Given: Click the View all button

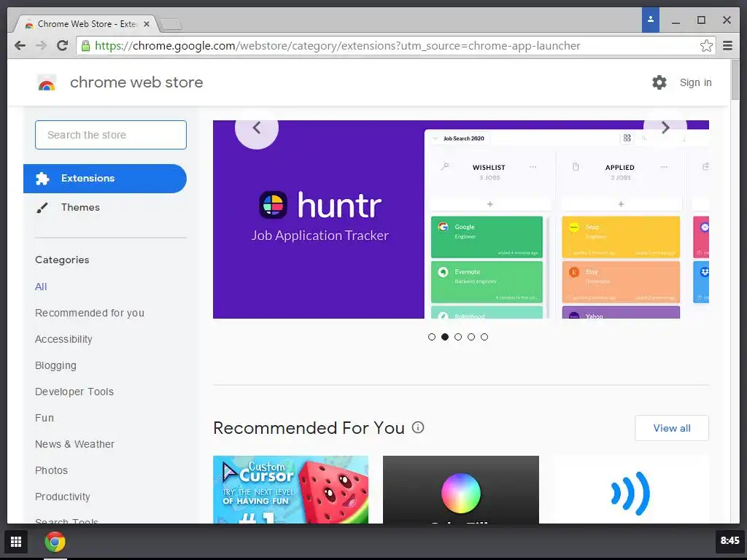Looking at the screenshot, I should point(672,428).
